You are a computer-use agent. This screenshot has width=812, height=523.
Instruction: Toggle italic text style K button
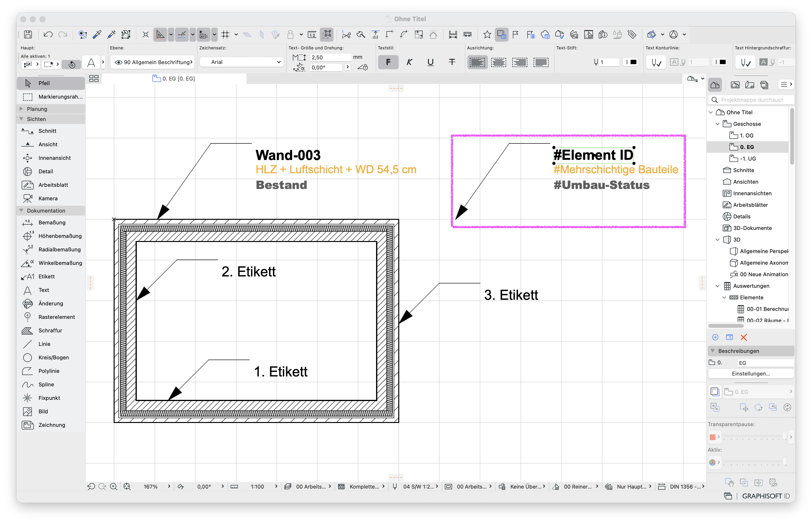(x=409, y=62)
